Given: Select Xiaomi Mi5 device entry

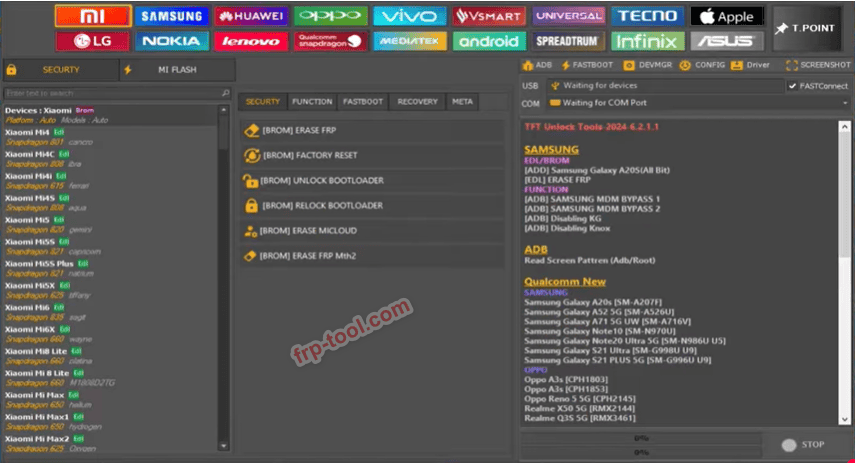Looking at the screenshot, I should [111, 225].
